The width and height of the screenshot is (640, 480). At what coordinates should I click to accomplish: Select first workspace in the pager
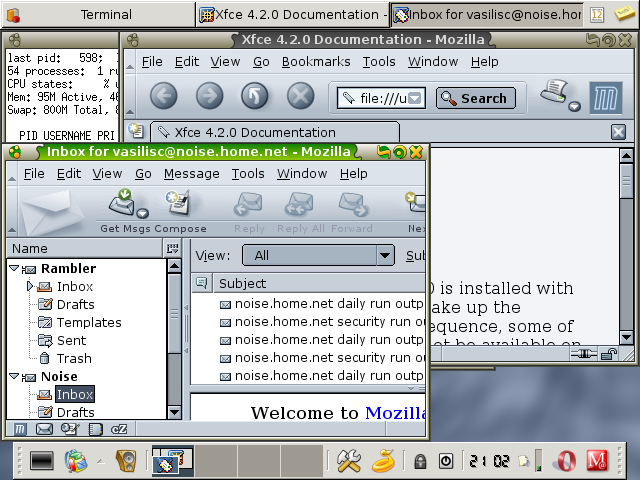pyautogui.click(x=173, y=461)
